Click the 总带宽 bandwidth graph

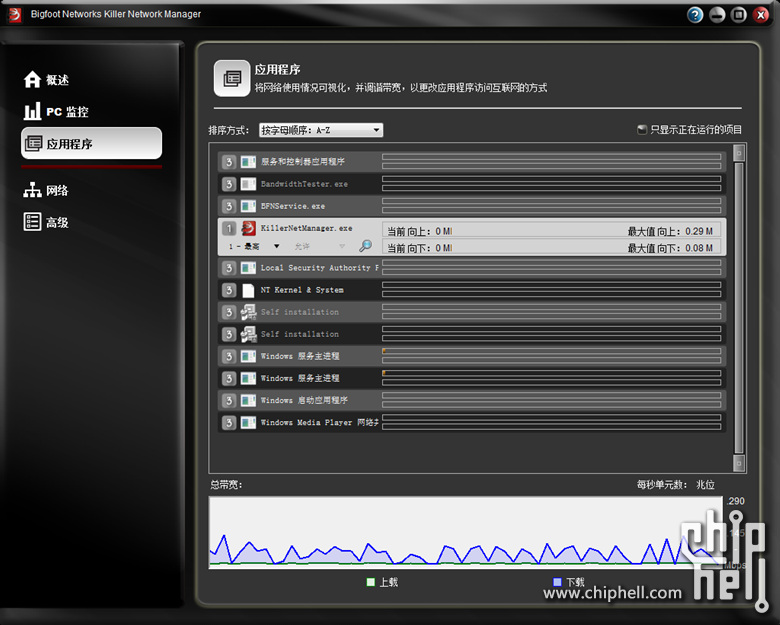coord(466,532)
